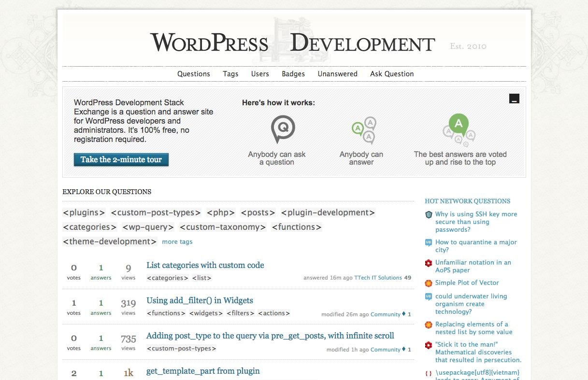Open 'Unfamiliar notation in an AoPS paper' link
Viewport: 588px width, 380px height.
point(473,267)
